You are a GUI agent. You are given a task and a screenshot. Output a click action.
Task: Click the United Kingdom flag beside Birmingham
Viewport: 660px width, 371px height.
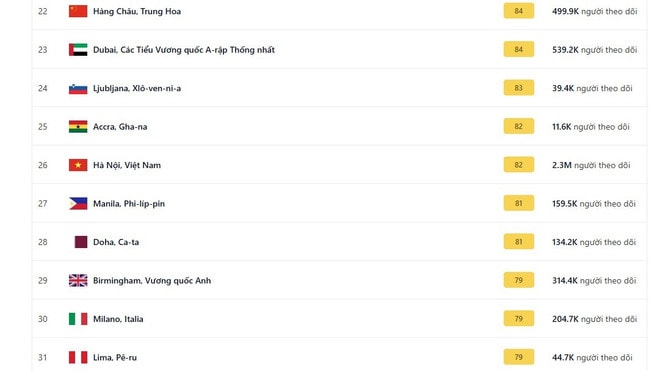(78, 280)
